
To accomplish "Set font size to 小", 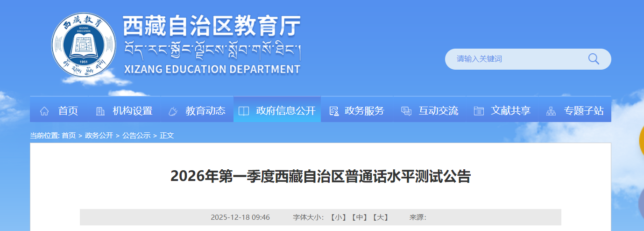I will pyautogui.click(x=337, y=217).
